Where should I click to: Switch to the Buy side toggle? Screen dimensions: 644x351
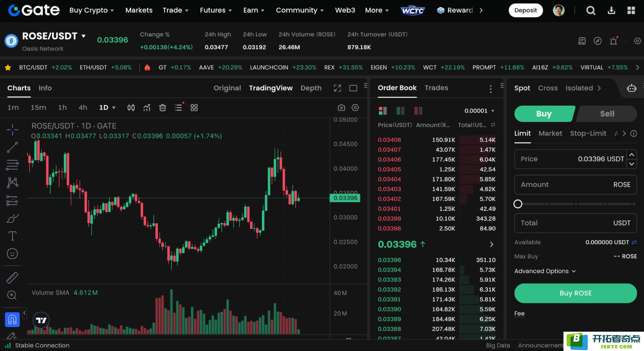(x=544, y=114)
